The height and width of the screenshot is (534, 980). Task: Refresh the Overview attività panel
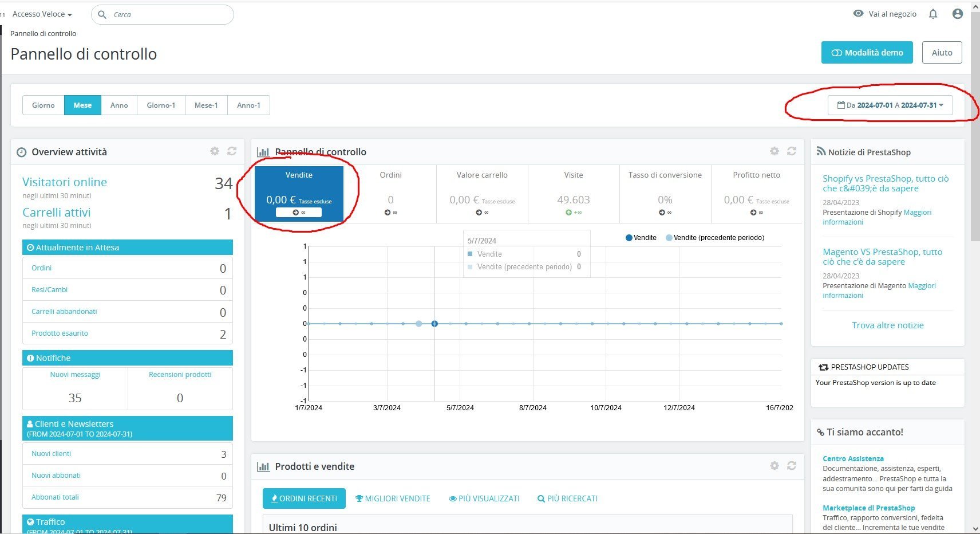tap(232, 151)
